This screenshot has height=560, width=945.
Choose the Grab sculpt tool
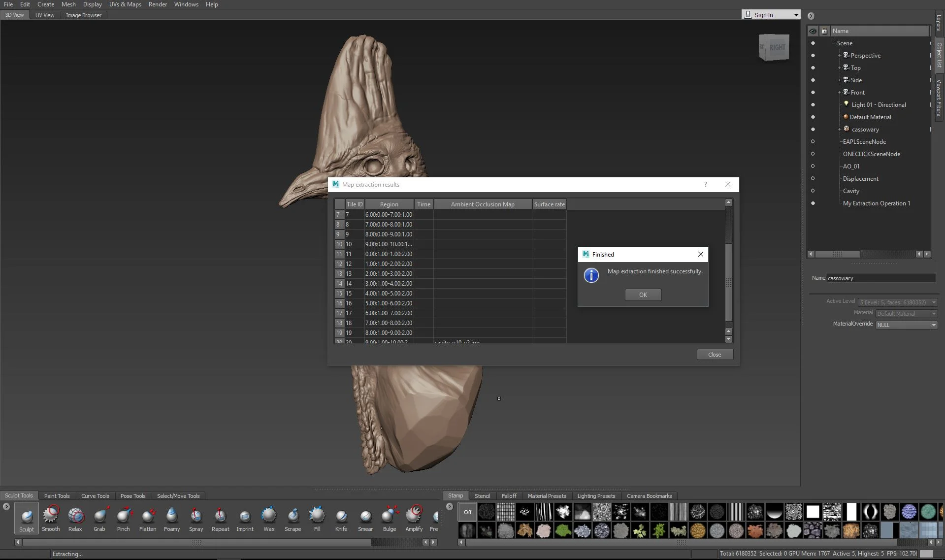[99, 519]
